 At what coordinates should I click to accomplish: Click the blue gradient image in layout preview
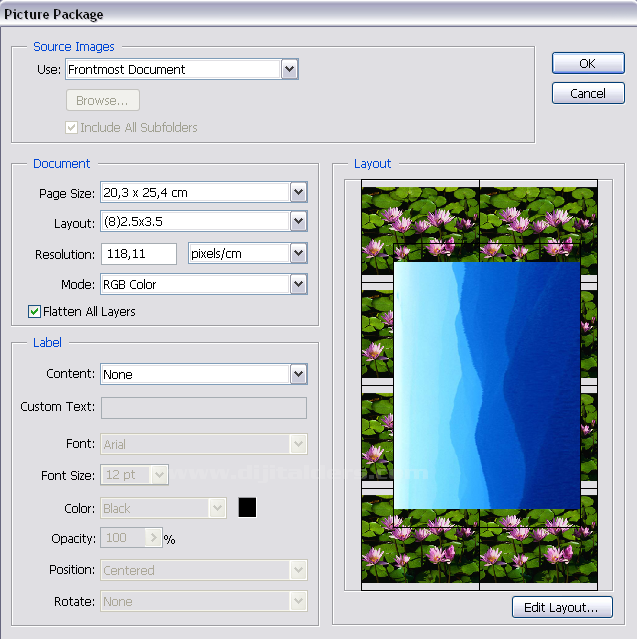[x=487, y=385]
